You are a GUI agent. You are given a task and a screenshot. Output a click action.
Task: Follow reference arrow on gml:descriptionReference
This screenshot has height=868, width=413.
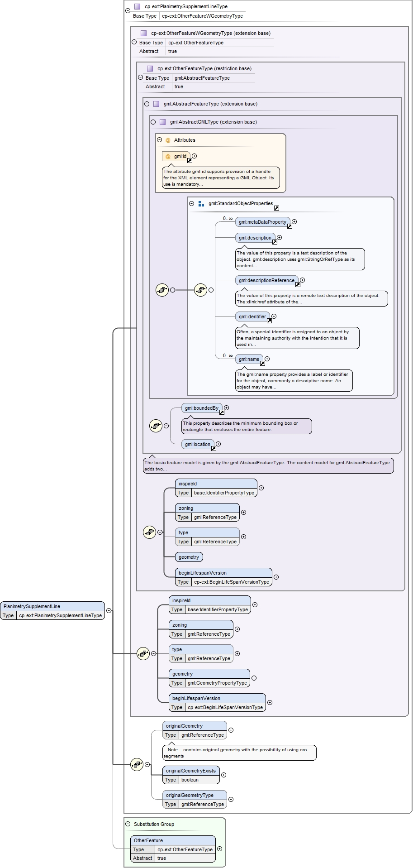pyautogui.click(x=298, y=284)
